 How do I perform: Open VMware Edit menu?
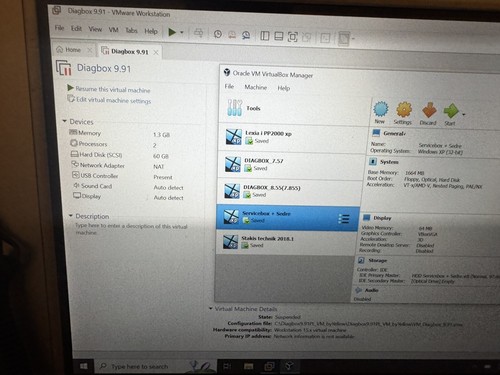point(76,28)
